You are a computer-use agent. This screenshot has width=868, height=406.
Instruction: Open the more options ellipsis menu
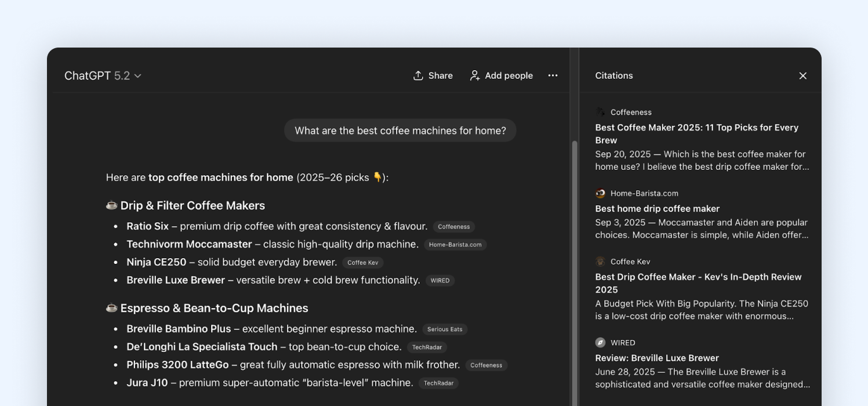pyautogui.click(x=553, y=75)
